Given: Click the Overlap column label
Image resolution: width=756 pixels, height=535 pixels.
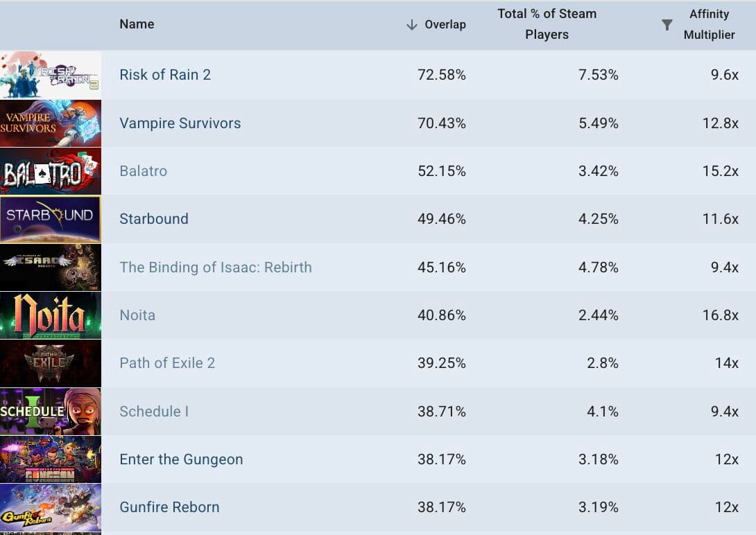Looking at the screenshot, I should pyautogui.click(x=444, y=24).
